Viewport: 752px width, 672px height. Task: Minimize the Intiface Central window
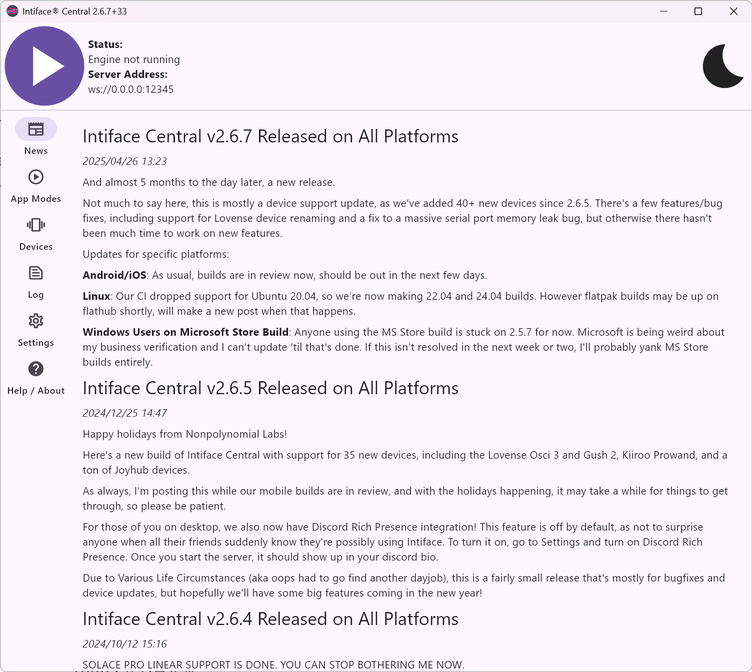tap(664, 11)
